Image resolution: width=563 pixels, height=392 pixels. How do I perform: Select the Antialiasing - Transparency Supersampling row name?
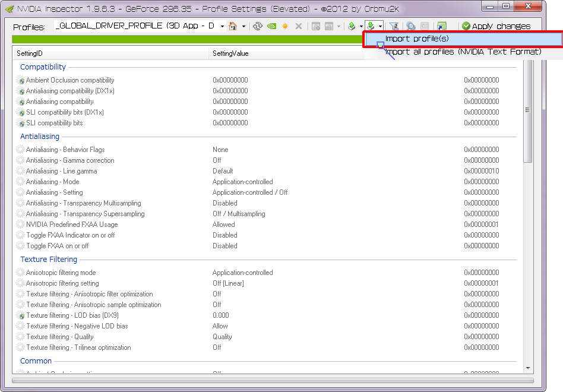86,214
